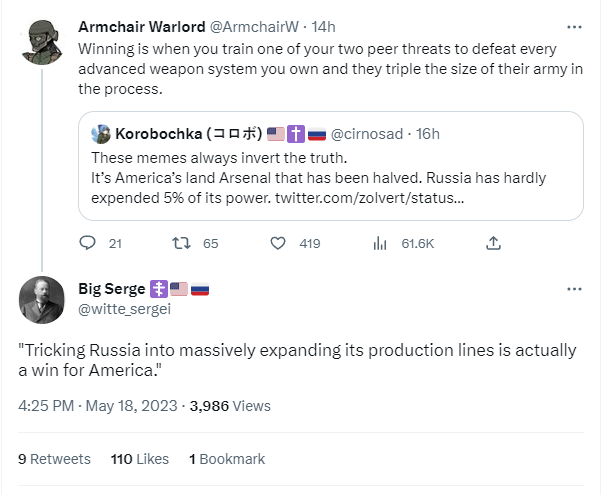Click the 4:25 PM · May 18, 2023 timestamp
Image resolution: width=610 pixels, height=495 pixels.
(97, 406)
